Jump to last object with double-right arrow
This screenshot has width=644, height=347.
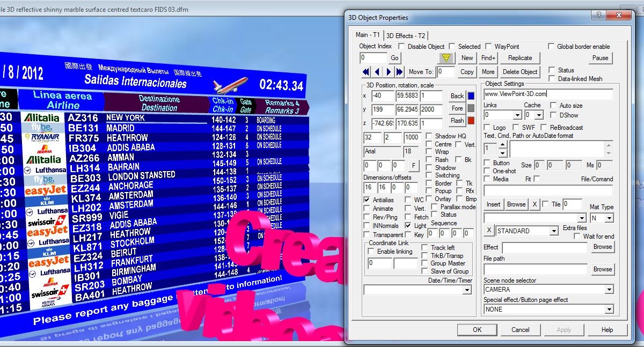(x=400, y=72)
